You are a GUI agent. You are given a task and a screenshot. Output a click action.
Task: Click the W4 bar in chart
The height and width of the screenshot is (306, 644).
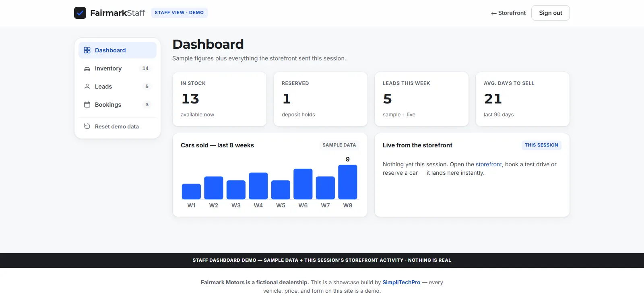click(258, 186)
